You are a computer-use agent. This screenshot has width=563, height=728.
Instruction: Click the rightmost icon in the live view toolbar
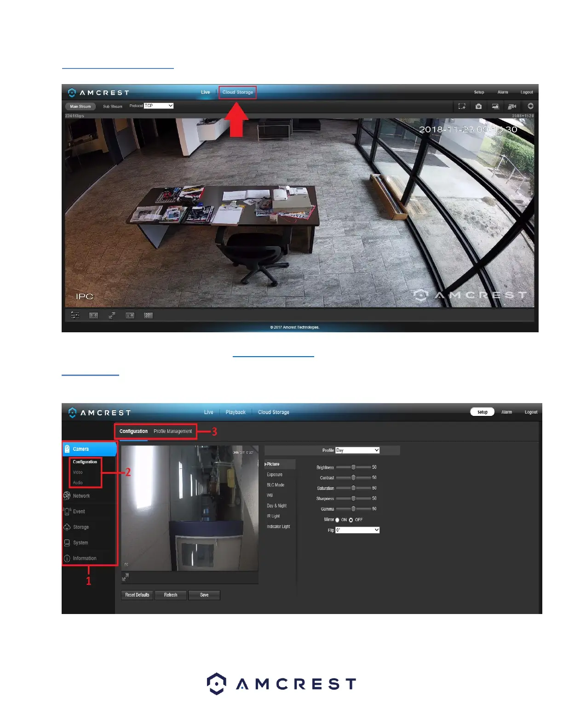tap(530, 106)
